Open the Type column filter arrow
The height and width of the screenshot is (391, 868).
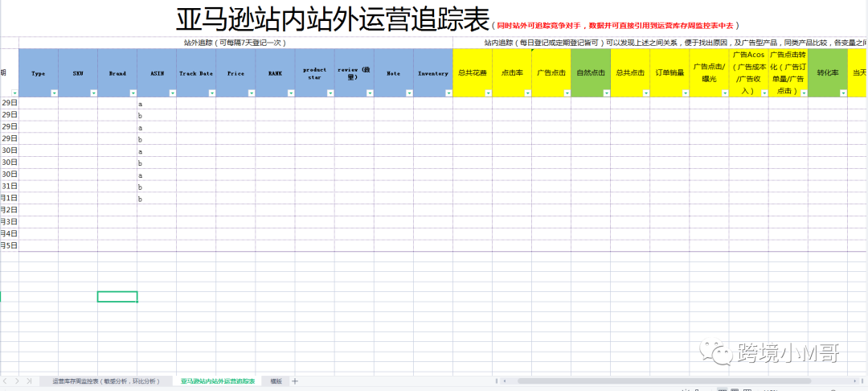pyautogui.click(x=55, y=93)
